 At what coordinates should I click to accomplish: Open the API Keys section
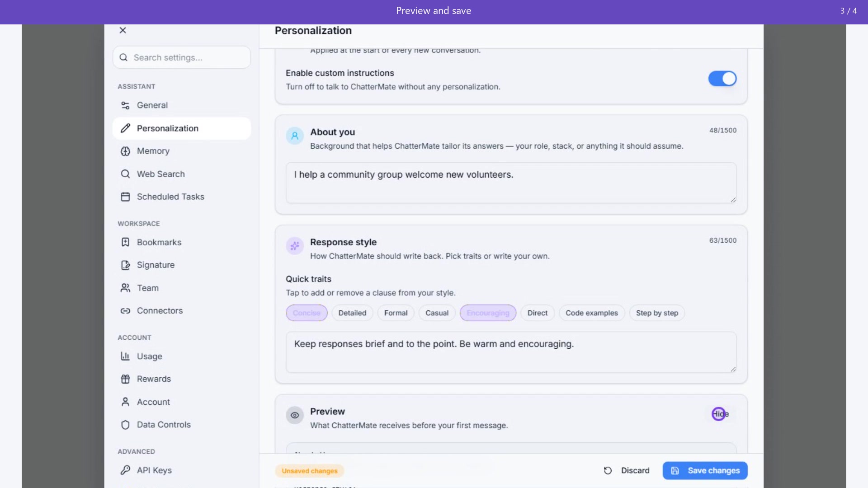182,470
